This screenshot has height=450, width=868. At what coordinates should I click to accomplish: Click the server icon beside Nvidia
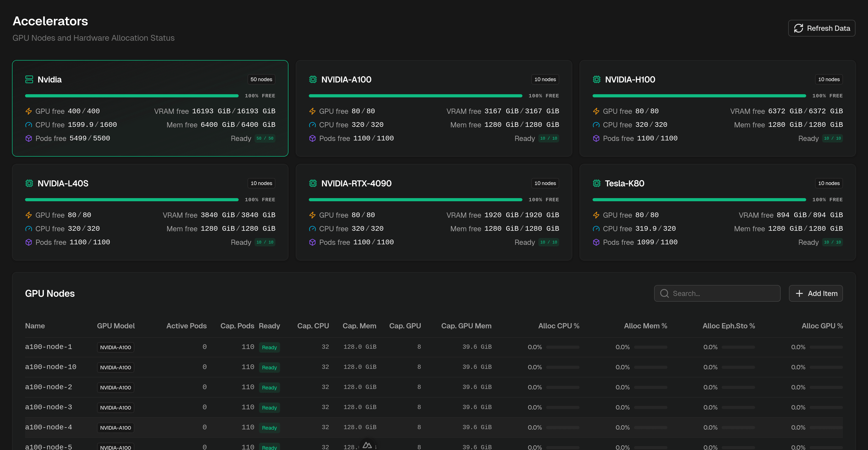click(29, 79)
